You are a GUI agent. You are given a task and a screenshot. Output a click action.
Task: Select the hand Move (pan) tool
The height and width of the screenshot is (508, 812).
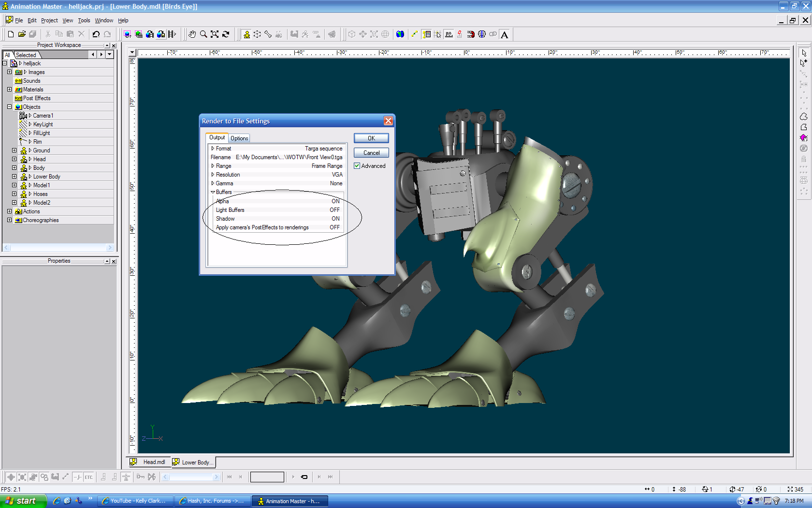[192, 34]
